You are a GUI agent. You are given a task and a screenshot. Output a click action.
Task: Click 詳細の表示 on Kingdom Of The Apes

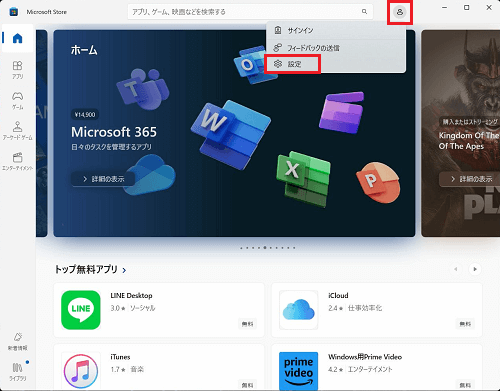[x=471, y=179]
